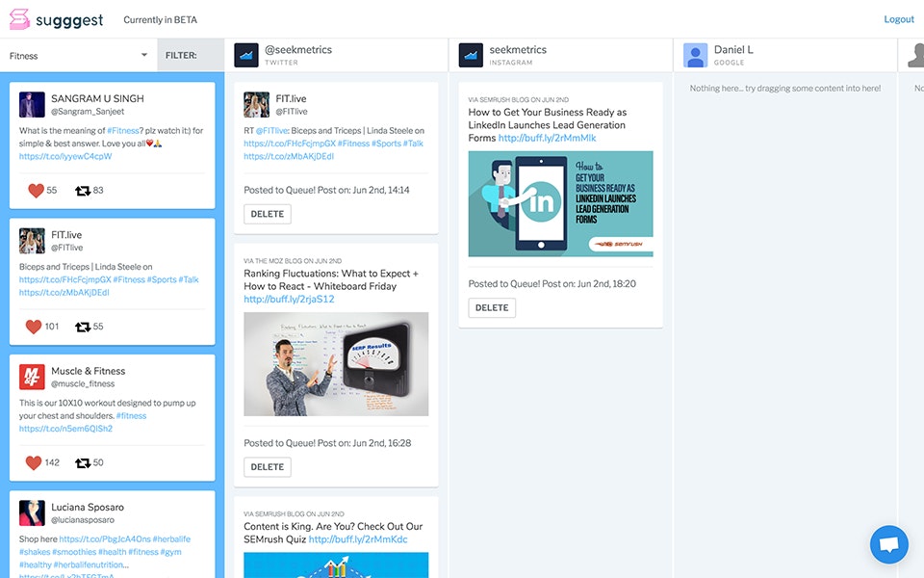This screenshot has width=924, height=578.
Task: Click the SANGRAM U SINGH avatar
Action: 32,104
